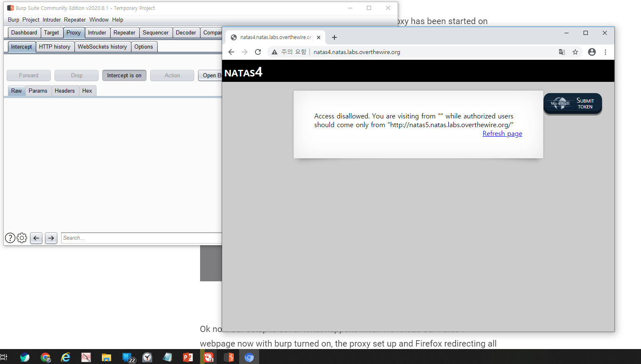The width and height of the screenshot is (641, 364).
Task: Open Task View icon on taskbar
Action: [4, 357]
